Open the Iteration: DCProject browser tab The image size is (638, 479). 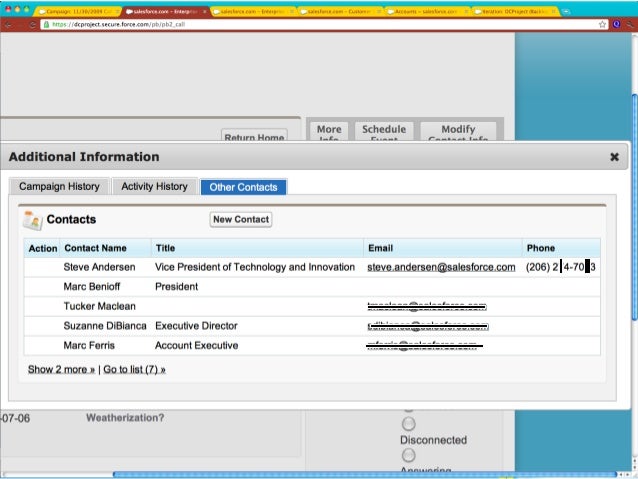[x=515, y=11]
